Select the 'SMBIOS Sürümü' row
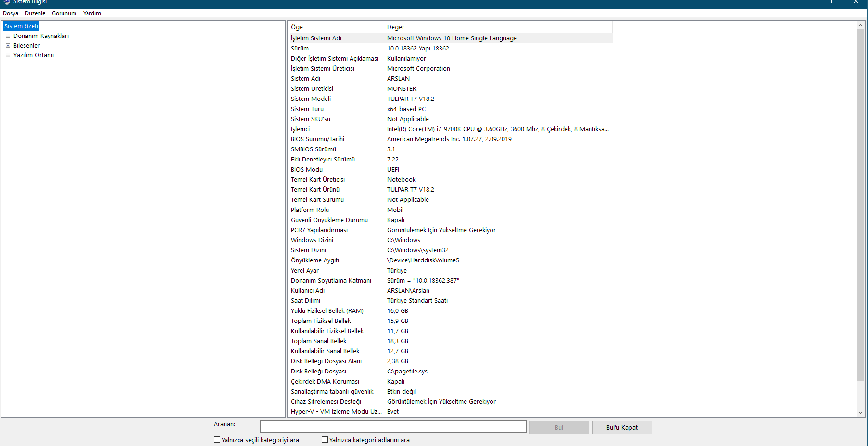The height and width of the screenshot is (446, 868). [x=450, y=149]
